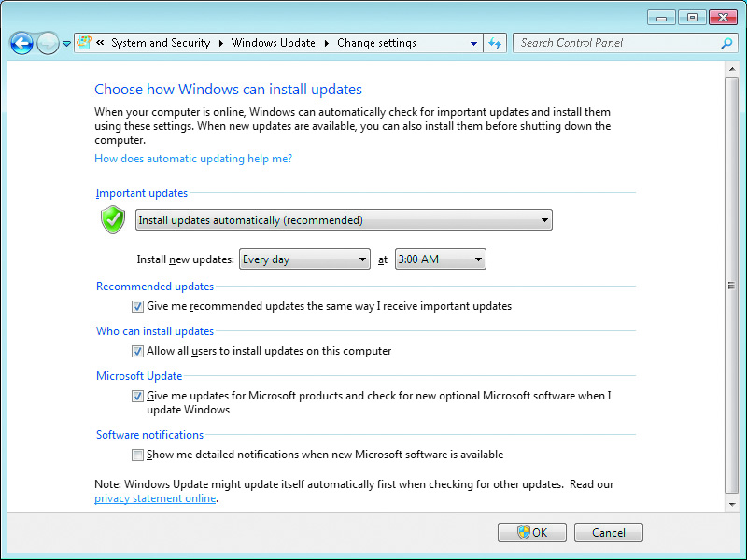Screen dimensions: 747x560
Task: Expand arrow after System and Security
Action: tap(221, 43)
